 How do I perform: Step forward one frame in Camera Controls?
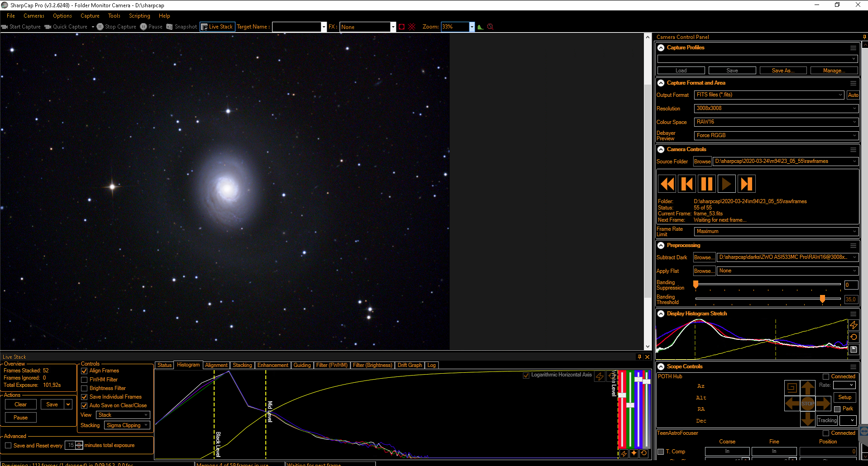click(747, 184)
